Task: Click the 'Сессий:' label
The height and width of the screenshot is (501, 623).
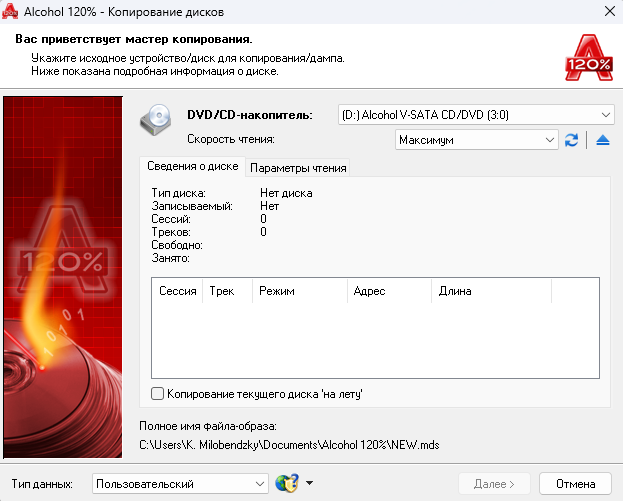Action: pyautogui.click(x=171, y=219)
